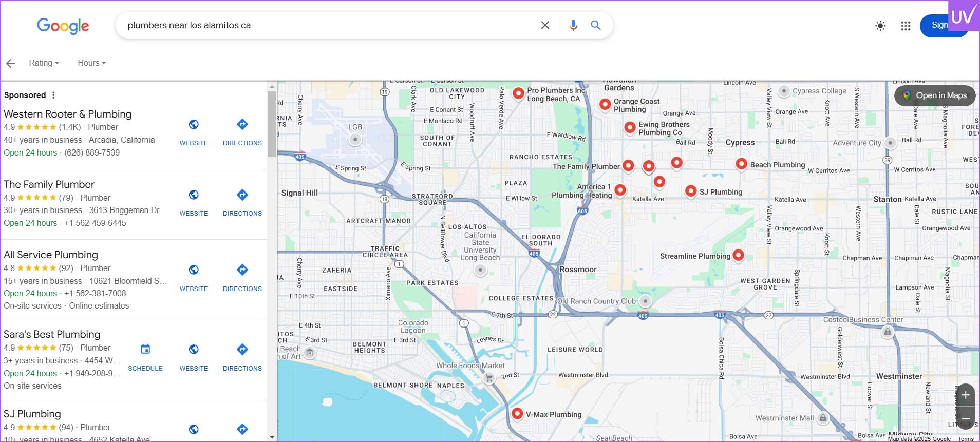Click the Cypress College map marker
Viewport: 980px width, 442px height.
point(784,91)
